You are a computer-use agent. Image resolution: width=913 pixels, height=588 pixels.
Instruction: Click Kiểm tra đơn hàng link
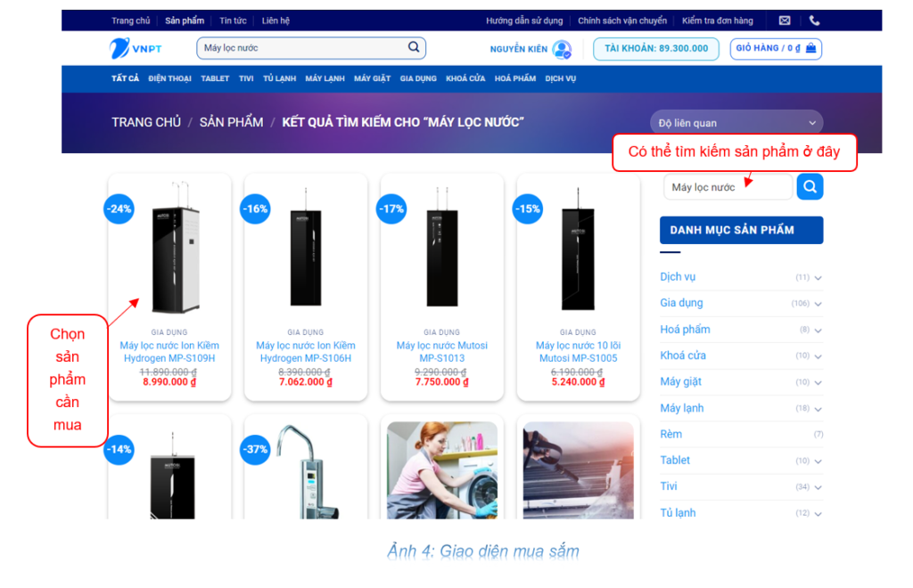(x=717, y=20)
